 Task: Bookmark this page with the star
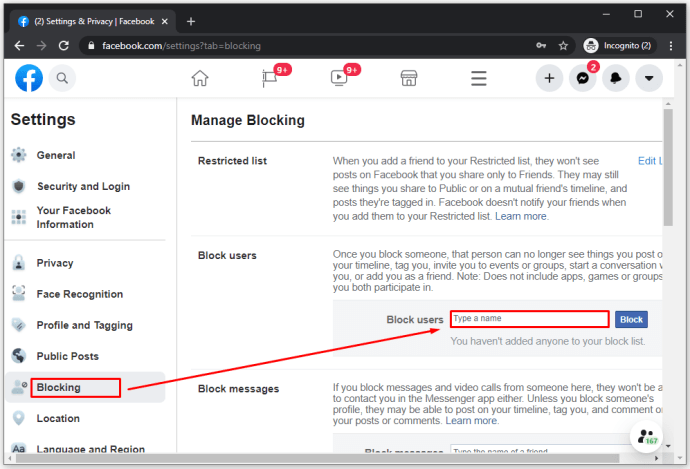coord(563,46)
